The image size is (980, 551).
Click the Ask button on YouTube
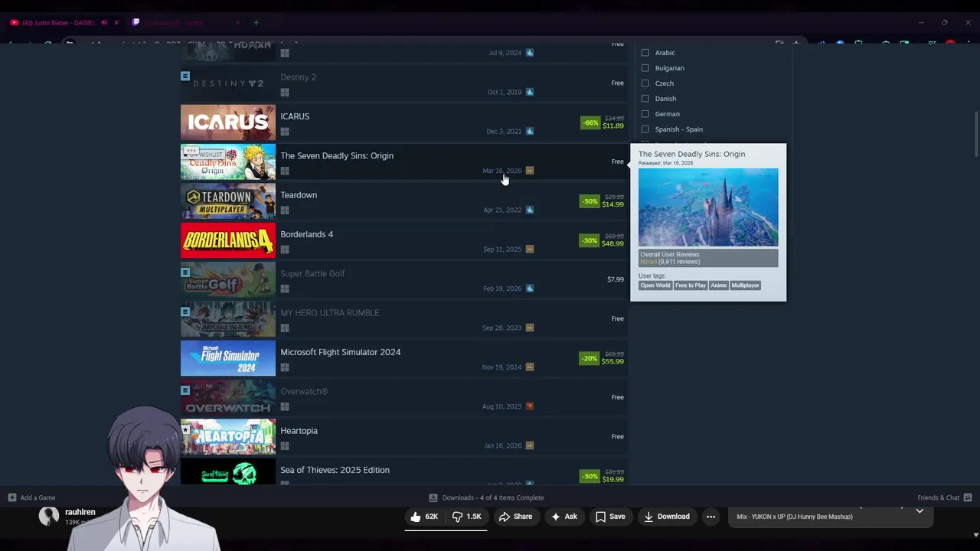(563, 517)
